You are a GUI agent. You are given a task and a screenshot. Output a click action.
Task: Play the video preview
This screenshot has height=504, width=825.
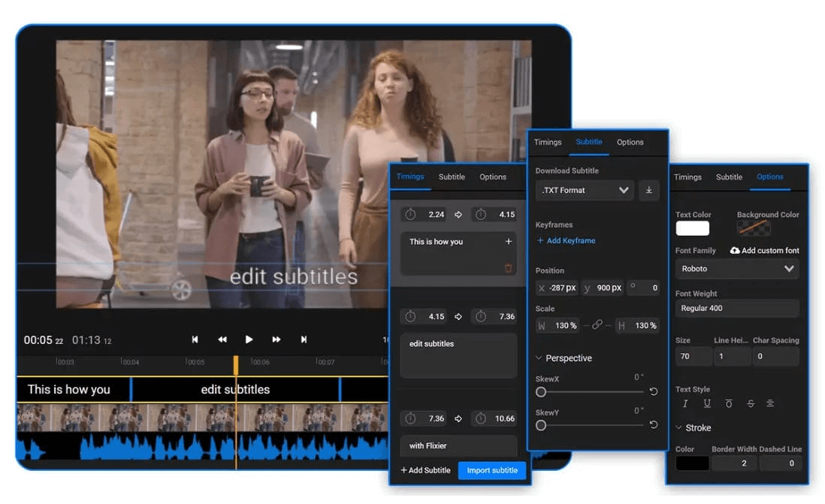pyautogui.click(x=249, y=340)
